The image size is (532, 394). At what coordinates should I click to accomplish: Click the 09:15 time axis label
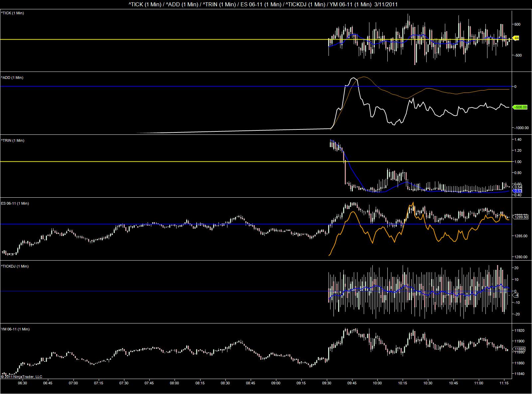pyautogui.click(x=301, y=383)
